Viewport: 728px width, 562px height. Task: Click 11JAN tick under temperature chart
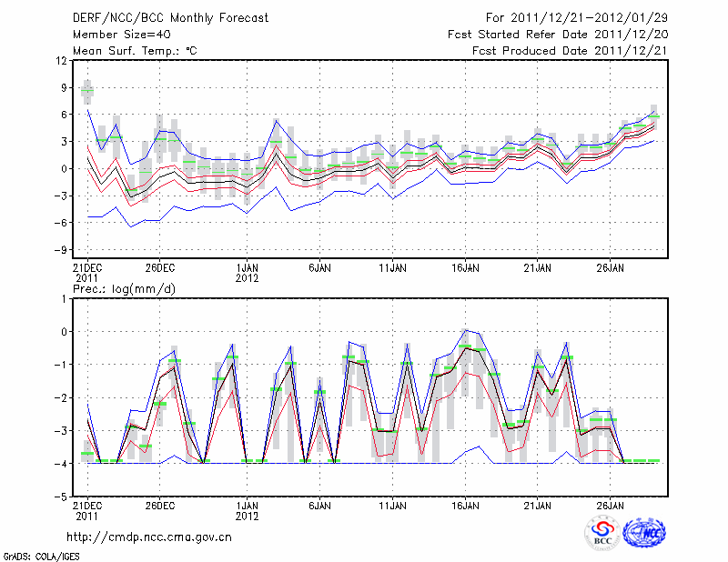pyautogui.click(x=392, y=267)
